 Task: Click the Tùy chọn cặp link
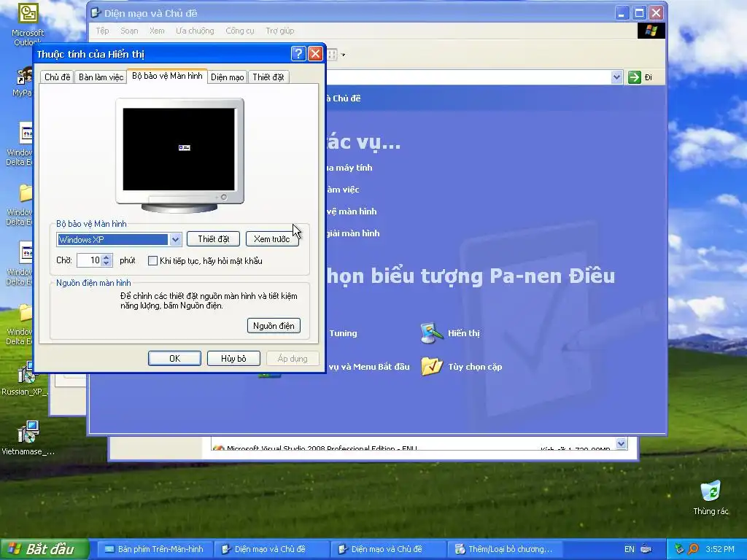point(475,367)
